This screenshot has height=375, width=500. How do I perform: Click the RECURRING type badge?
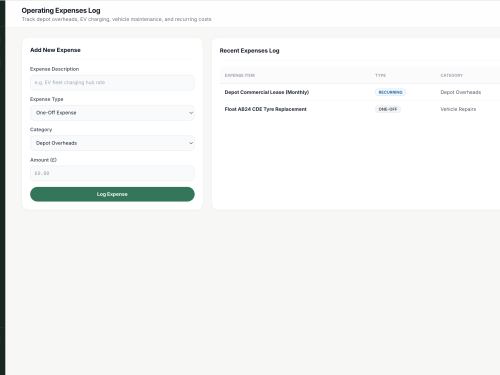point(390,92)
